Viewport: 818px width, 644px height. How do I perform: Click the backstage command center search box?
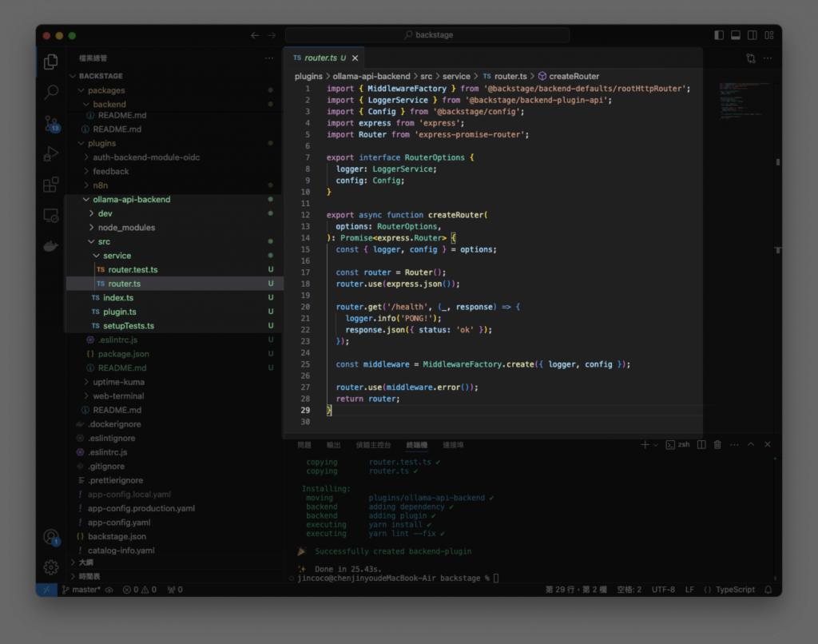[x=427, y=35]
